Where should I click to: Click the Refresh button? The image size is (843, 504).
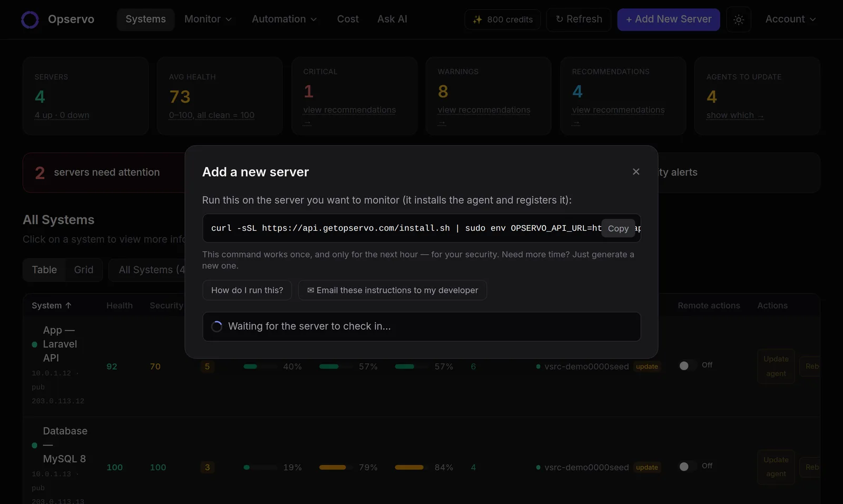579,19
